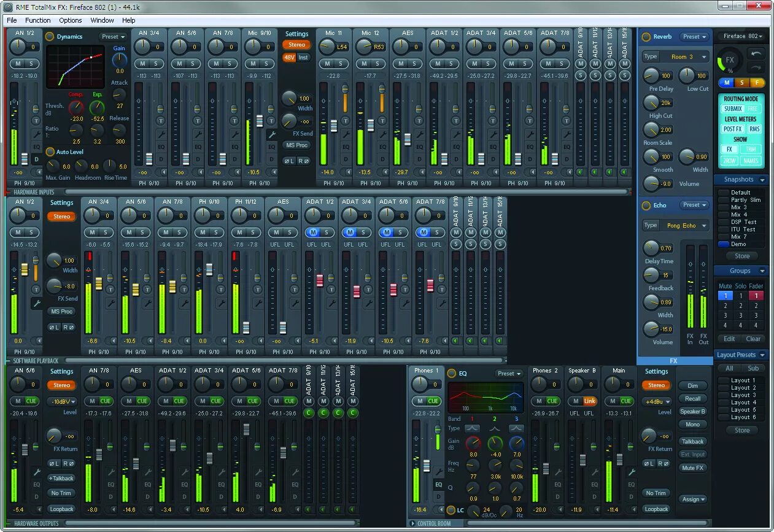The width and height of the screenshot is (774, 532).
Task: Expand the Snapshots section arrow
Action: 762,180
